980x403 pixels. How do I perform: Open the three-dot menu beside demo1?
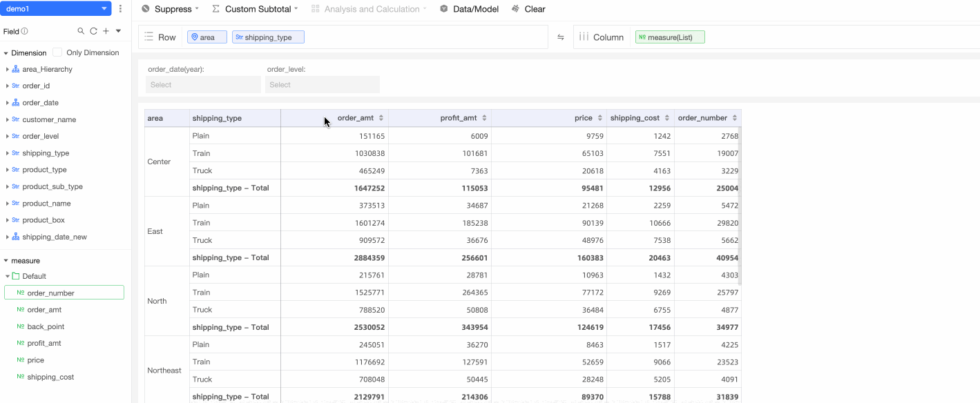(x=121, y=9)
